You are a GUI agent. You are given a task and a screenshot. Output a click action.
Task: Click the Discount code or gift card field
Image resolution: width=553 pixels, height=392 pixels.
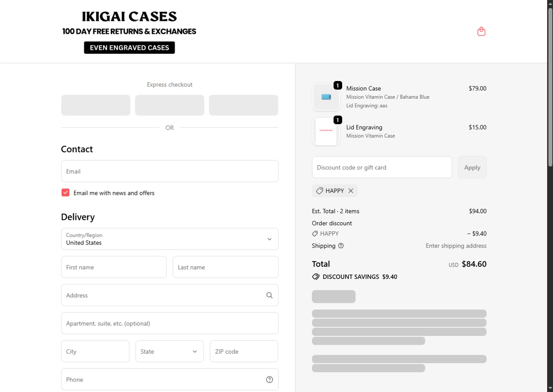point(382,167)
